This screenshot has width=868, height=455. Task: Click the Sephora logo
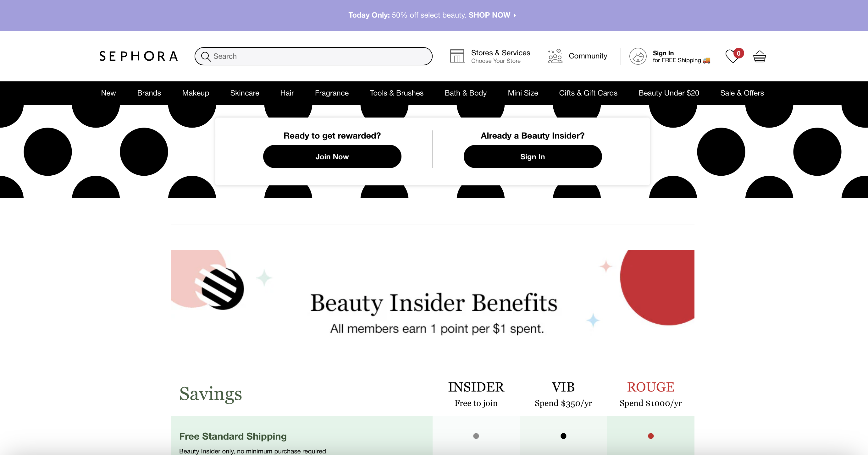139,56
